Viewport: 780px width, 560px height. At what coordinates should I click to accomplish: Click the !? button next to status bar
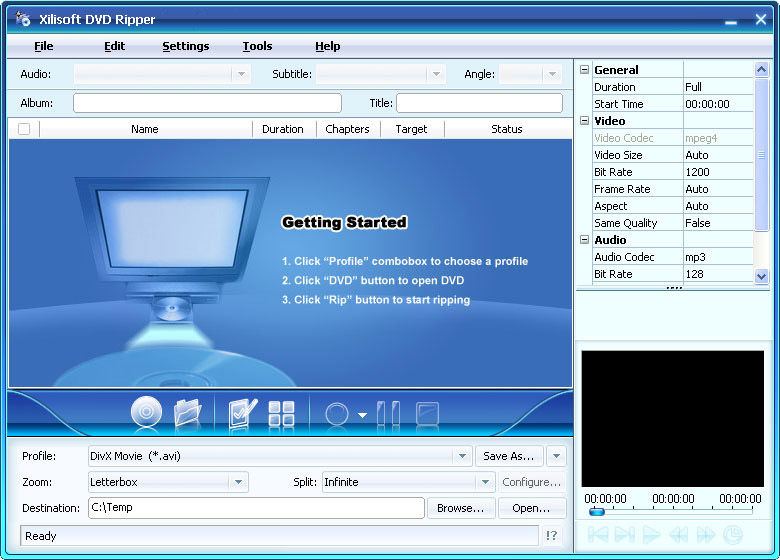(552, 536)
